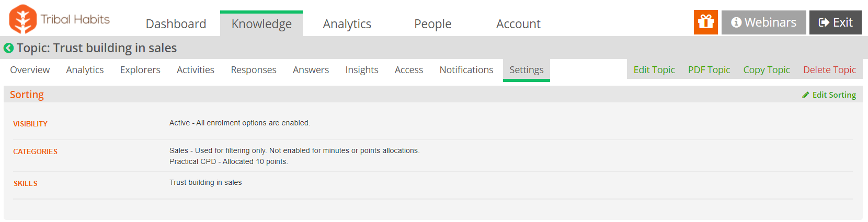868x222 pixels.
Task: Click the Tribal Habits logo icon
Action: 22,19
